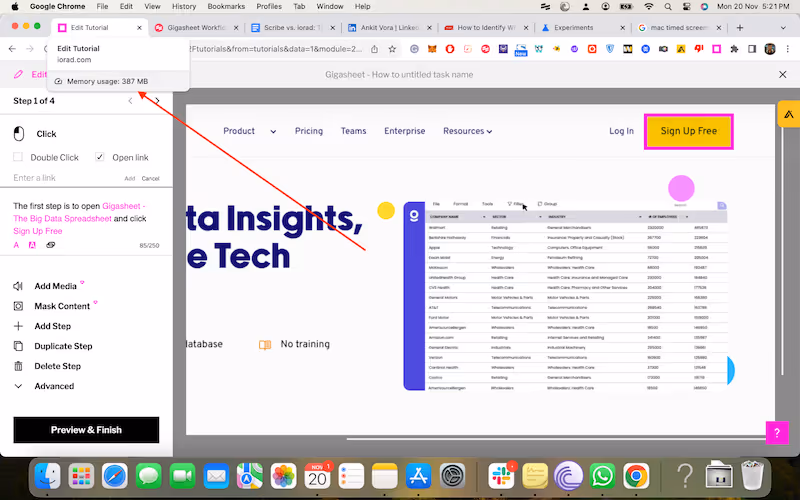Go to previous step arrow
This screenshot has height=500, width=800.
[x=131, y=101]
